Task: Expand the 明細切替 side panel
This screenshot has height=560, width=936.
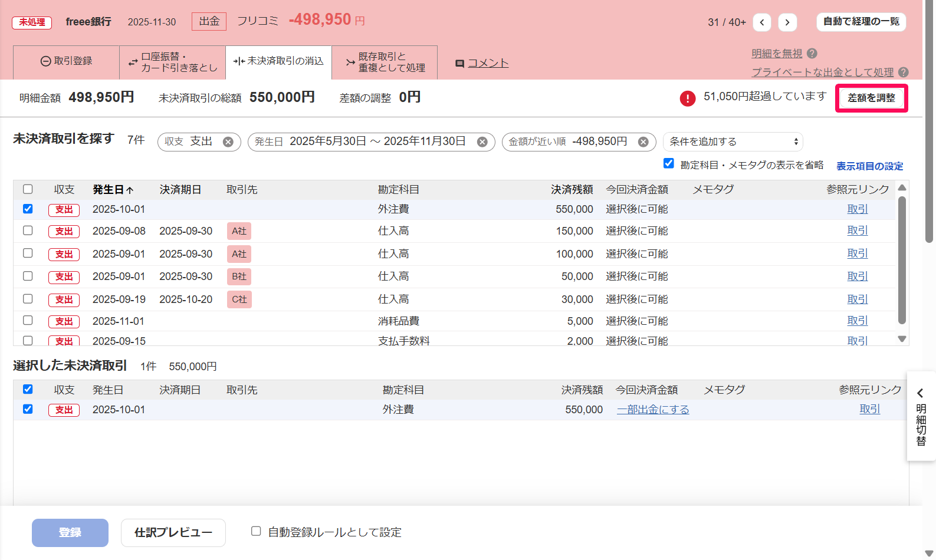Action: tap(921, 416)
